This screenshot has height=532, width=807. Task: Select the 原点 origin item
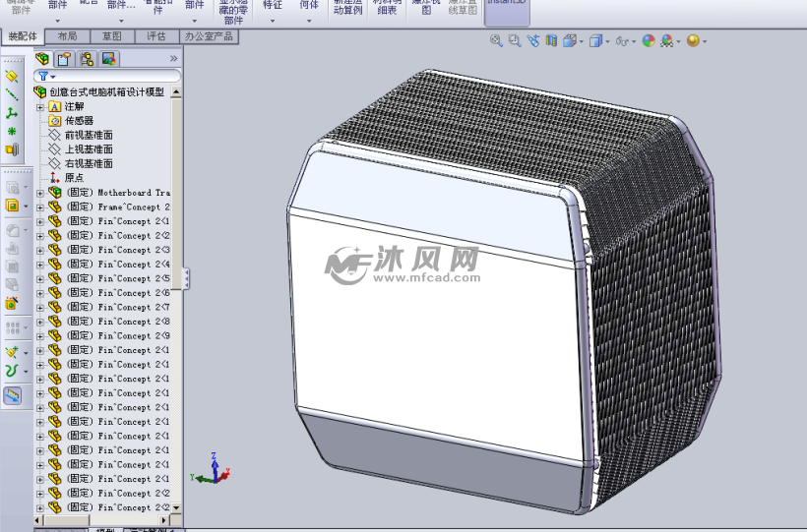coord(74,178)
